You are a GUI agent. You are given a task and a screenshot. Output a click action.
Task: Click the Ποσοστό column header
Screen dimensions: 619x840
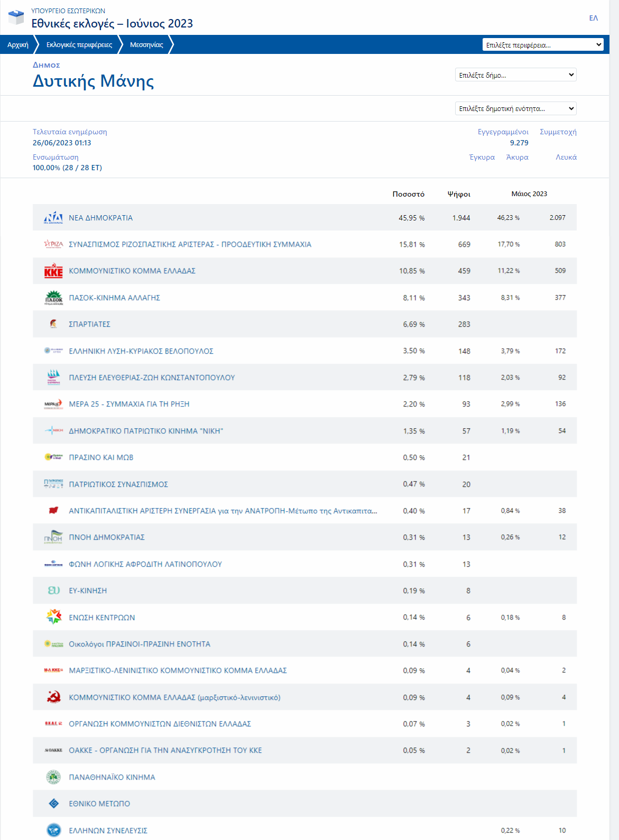coord(409,194)
